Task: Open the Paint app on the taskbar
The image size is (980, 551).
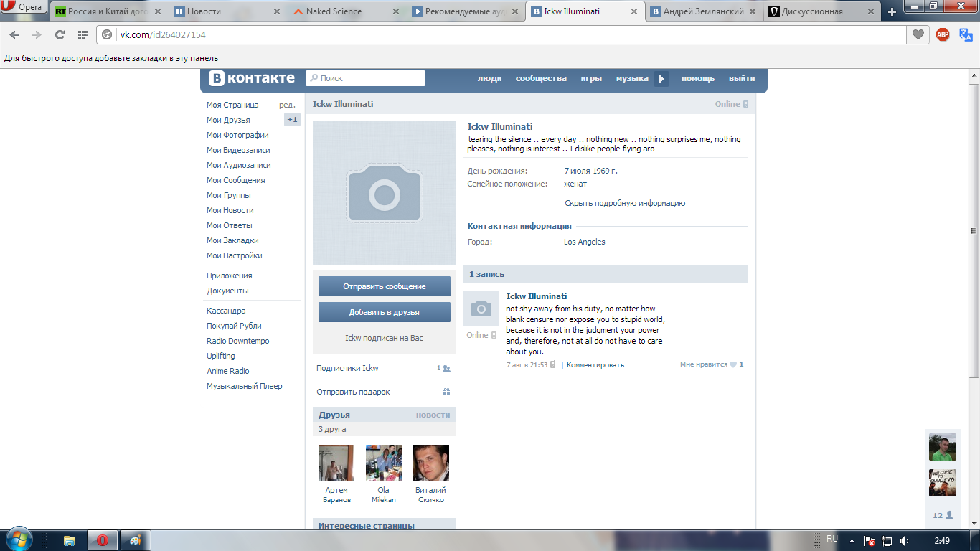Action: [135, 540]
